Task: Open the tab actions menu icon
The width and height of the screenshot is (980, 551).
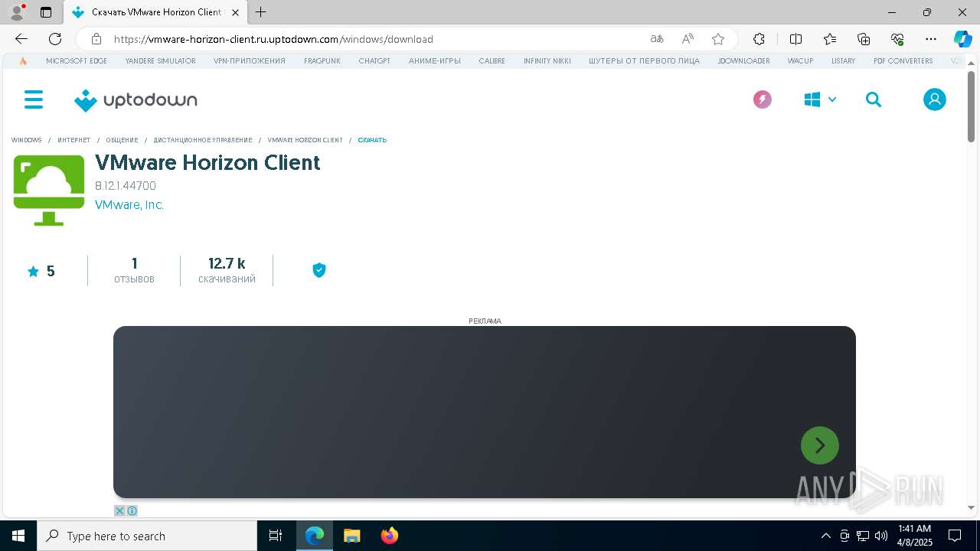Action: tap(46, 12)
